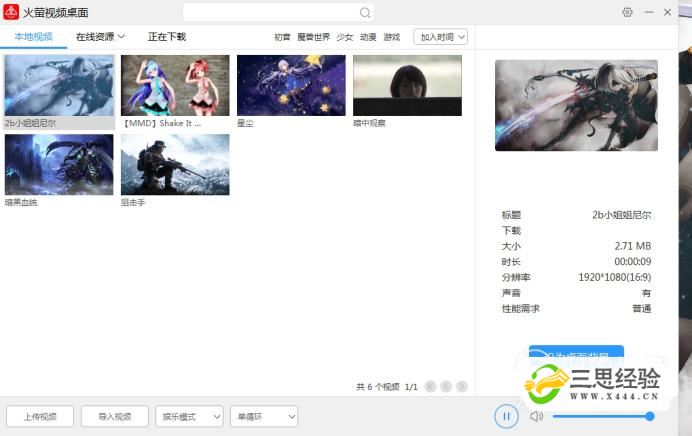Click the 上传视频 button
692x436 pixels.
pyautogui.click(x=40, y=416)
